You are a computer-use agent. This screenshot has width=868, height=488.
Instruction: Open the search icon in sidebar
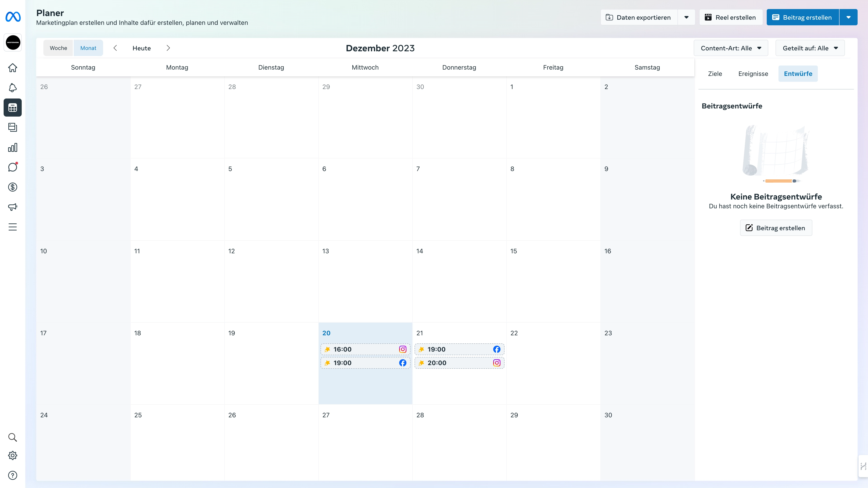coord(13,437)
